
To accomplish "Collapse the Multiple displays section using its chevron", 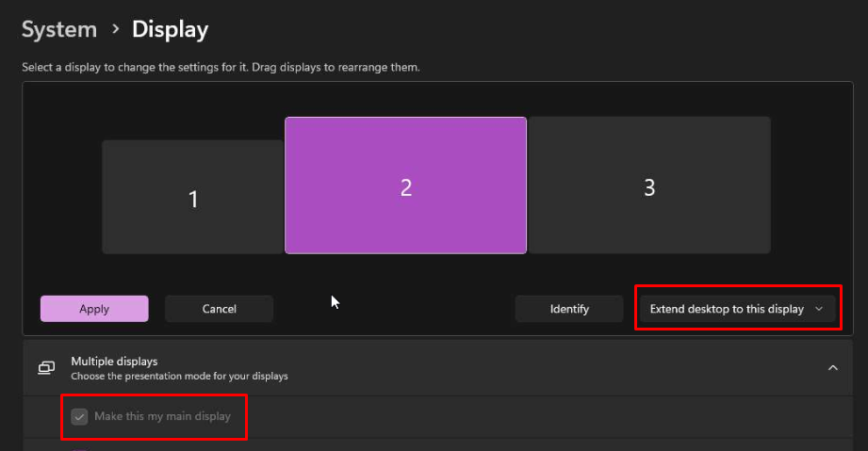I will click(x=832, y=367).
